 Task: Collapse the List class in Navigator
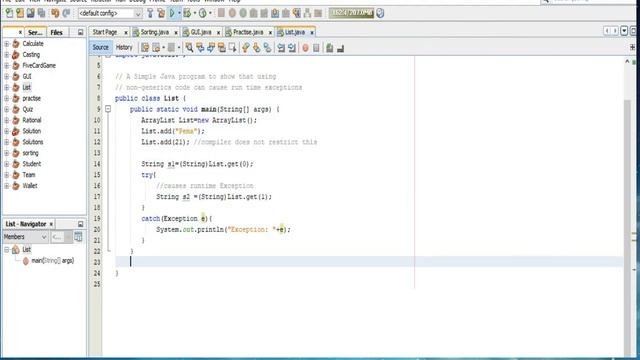tap(7, 249)
